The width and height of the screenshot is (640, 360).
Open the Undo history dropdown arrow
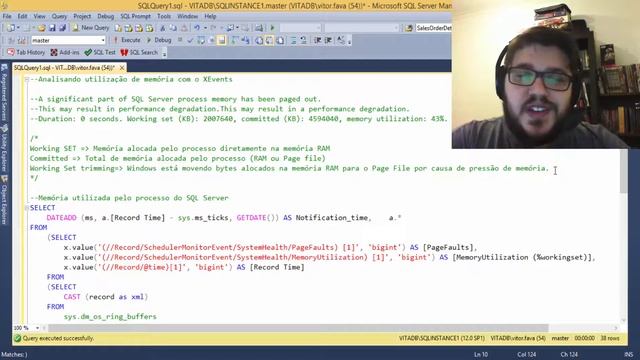coord(205,28)
